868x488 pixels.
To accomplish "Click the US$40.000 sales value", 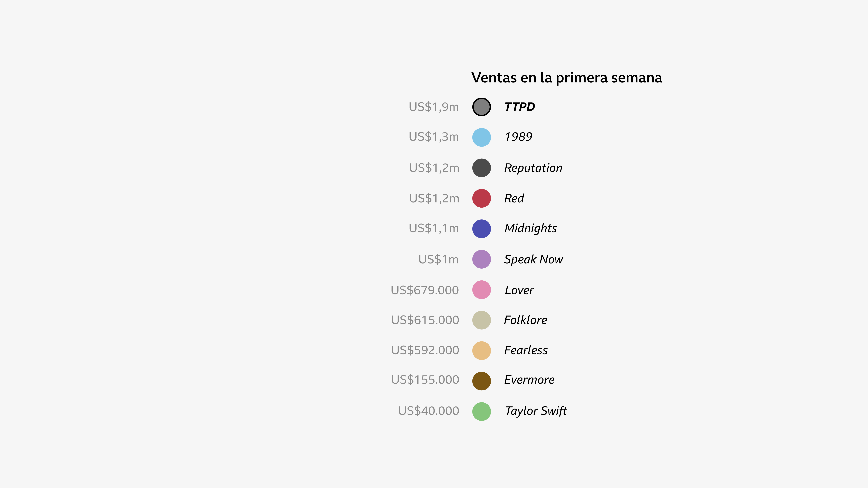I will pyautogui.click(x=429, y=411).
